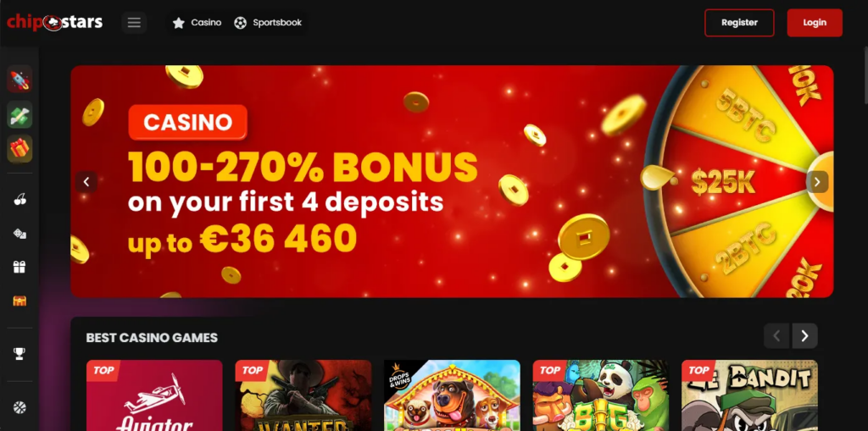Show next best casino games

(x=805, y=336)
